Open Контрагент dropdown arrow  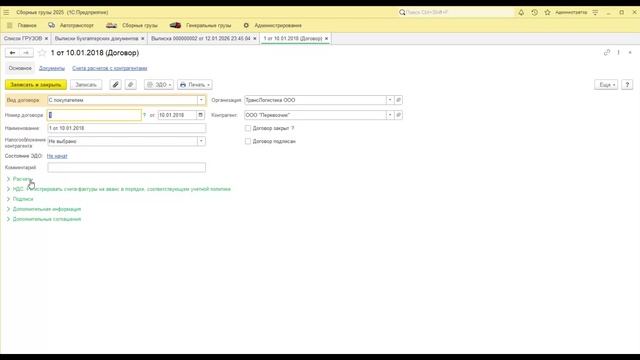point(390,115)
